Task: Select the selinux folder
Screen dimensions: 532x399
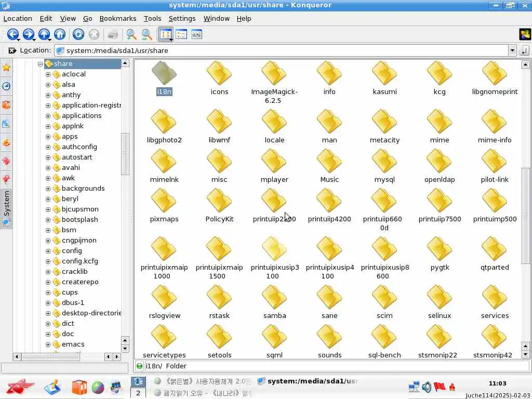Action: tap(440, 302)
